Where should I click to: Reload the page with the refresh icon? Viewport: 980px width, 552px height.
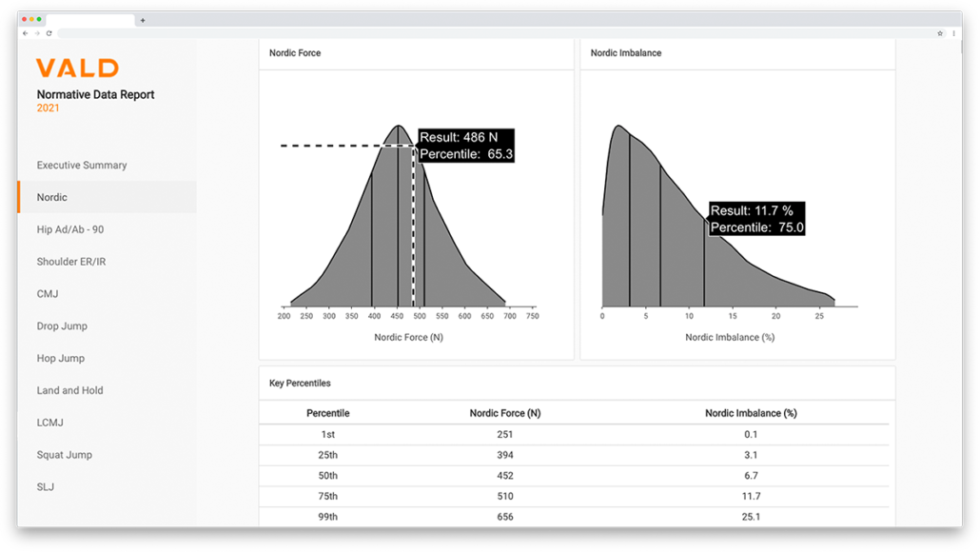click(x=49, y=33)
